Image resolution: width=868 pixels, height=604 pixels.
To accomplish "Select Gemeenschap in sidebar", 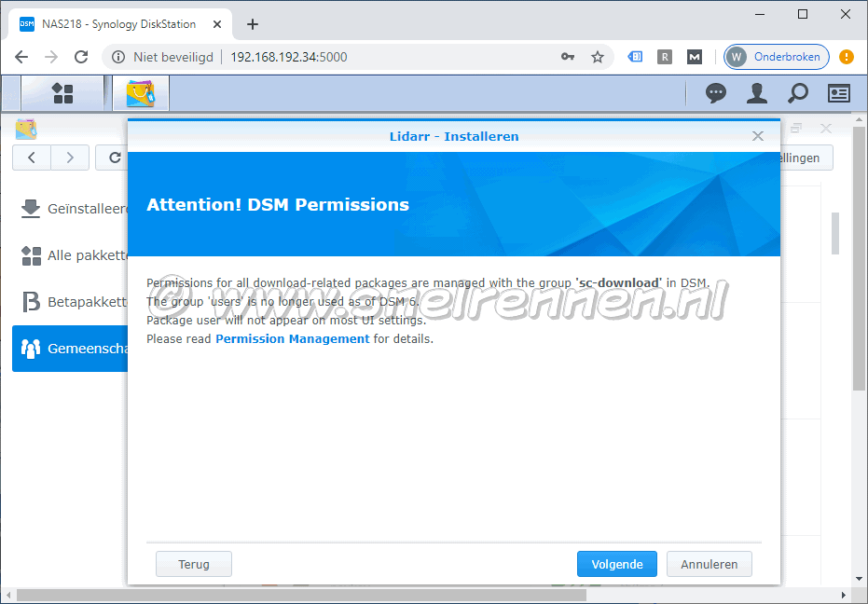I will coord(70,349).
